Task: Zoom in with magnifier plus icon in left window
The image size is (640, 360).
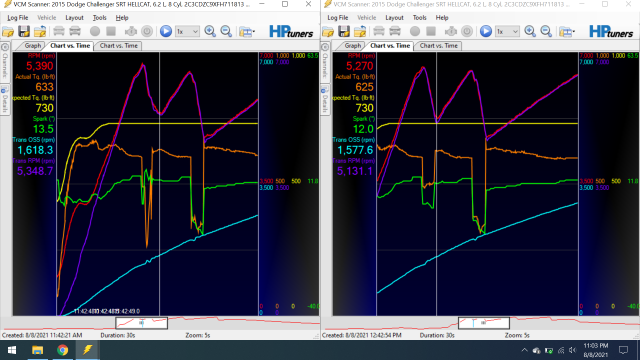Action: (x=210, y=31)
